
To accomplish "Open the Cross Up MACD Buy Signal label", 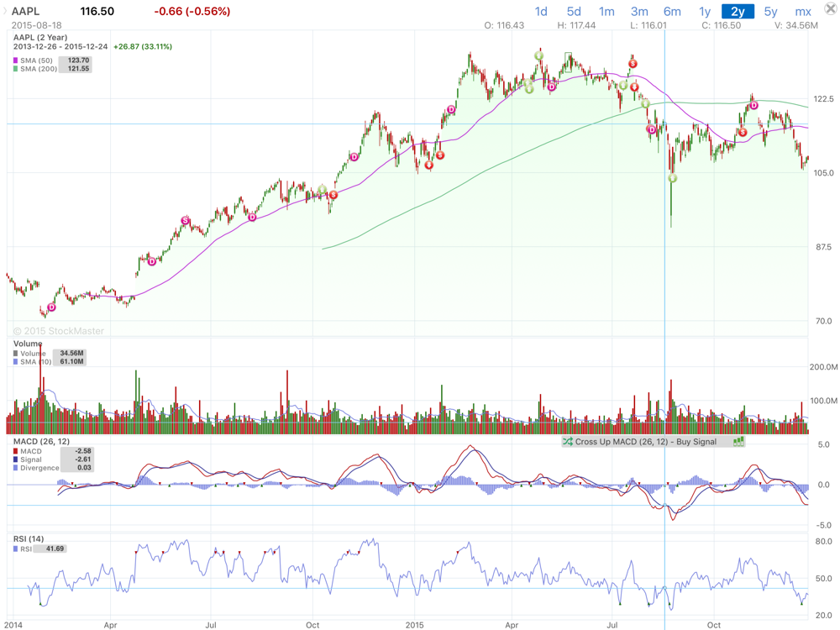I will click(653, 442).
